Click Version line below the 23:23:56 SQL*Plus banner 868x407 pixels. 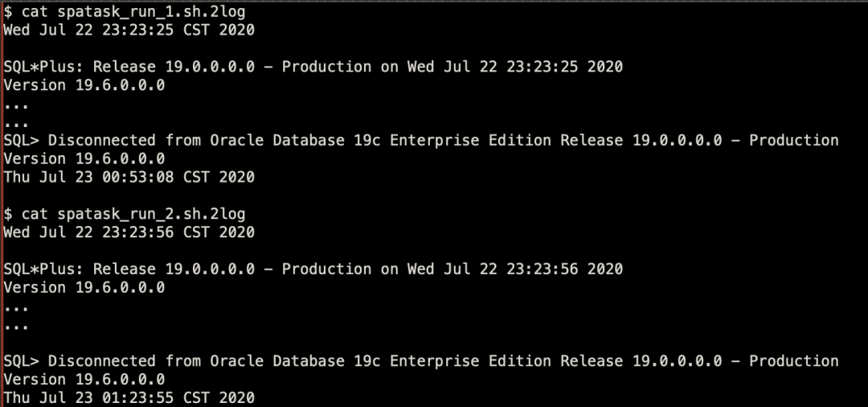[84, 287]
